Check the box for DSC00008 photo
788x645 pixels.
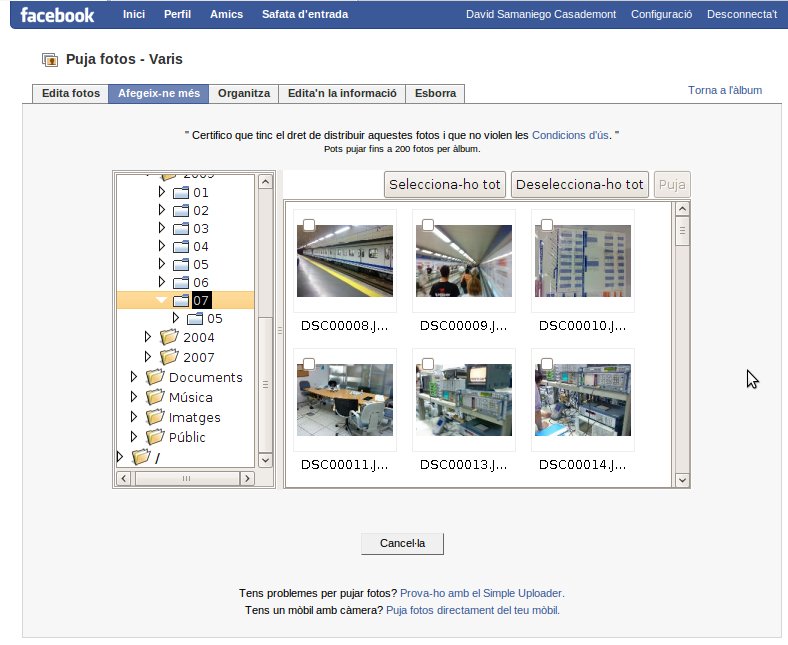coord(309,225)
